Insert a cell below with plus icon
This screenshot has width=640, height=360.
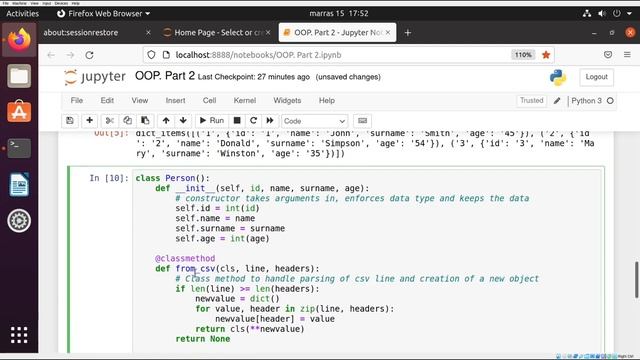tap(89, 121)
